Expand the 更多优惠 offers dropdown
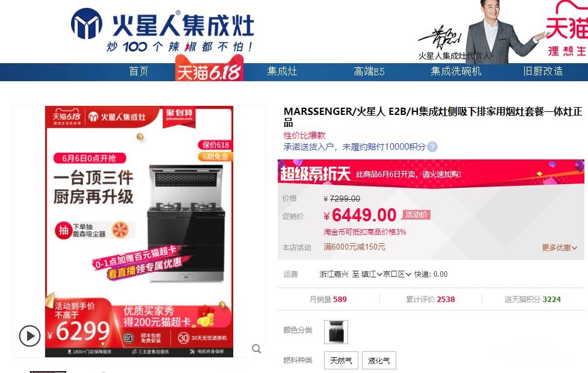This screenshot has height=373, width=588. pos(559,248)
